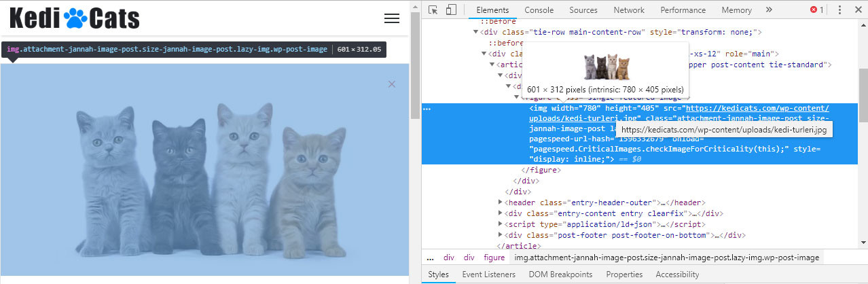Image resolution: width=868 pixels, height=284 pixels.
Task: Click the kitten thumbnail in the image preview popup
Action: pos(607,67)
